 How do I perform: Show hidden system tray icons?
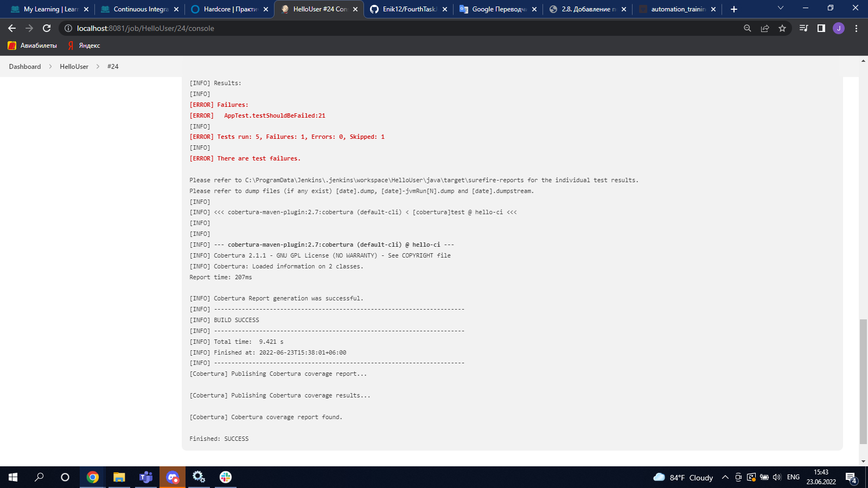tap(725, 477)
